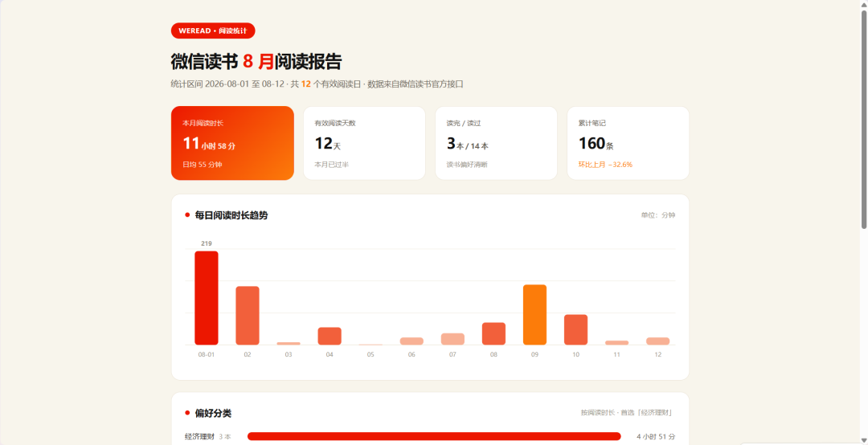Select the 12 bar in the chart
This screenshot has height=445, width=868.
coord(657,341)
